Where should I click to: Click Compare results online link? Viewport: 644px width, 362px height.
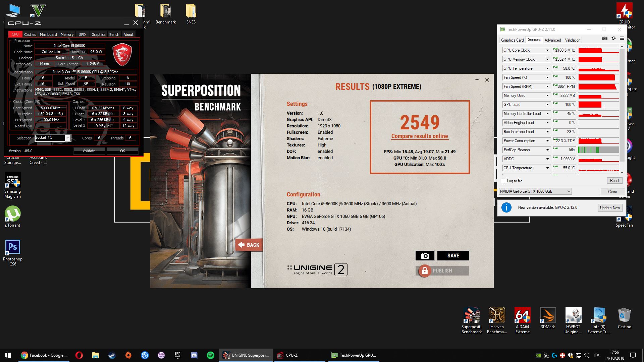tap(420, 136)
